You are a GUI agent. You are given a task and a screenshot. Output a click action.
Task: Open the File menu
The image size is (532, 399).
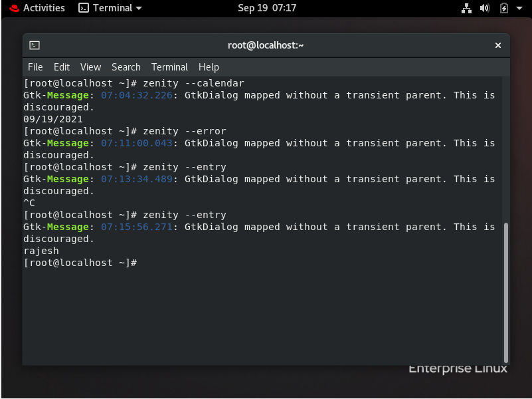[x=35, y=66]
